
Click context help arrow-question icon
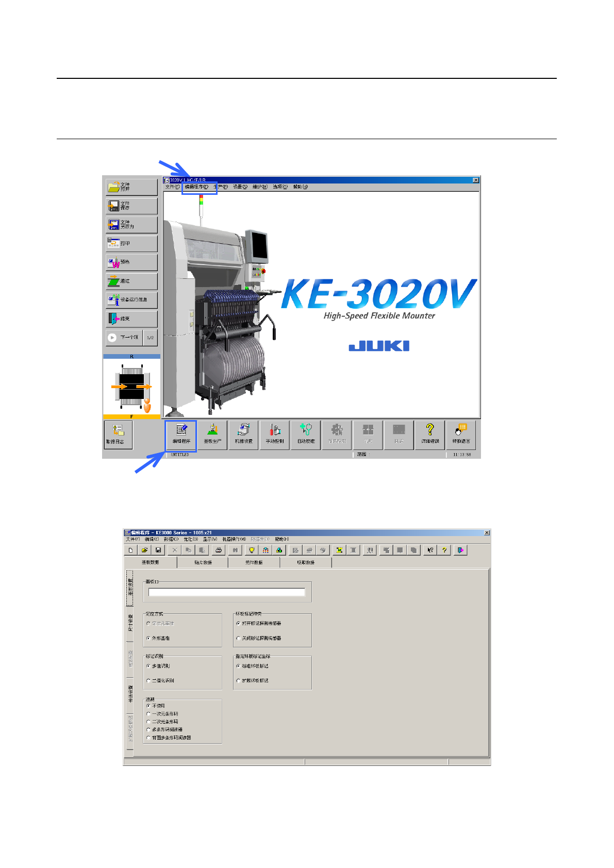430,550
